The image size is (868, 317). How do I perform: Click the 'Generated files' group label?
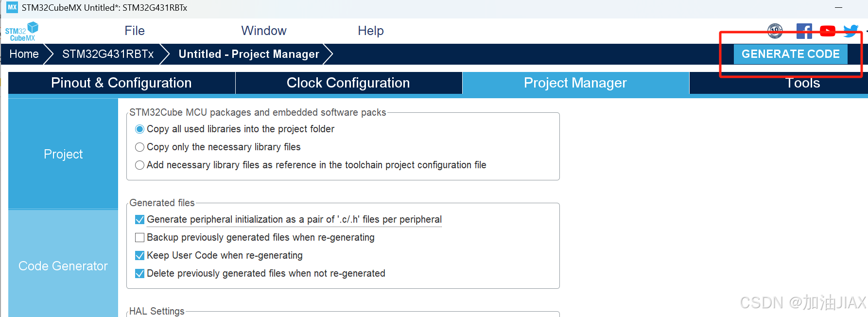tap(162, 203)
